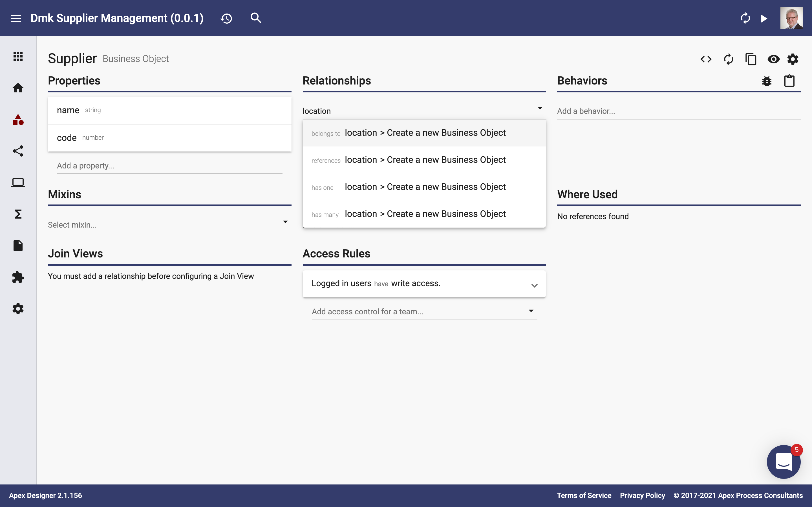Click the history/recent activity icon
The image size is (812, 507).
[226, 18]
